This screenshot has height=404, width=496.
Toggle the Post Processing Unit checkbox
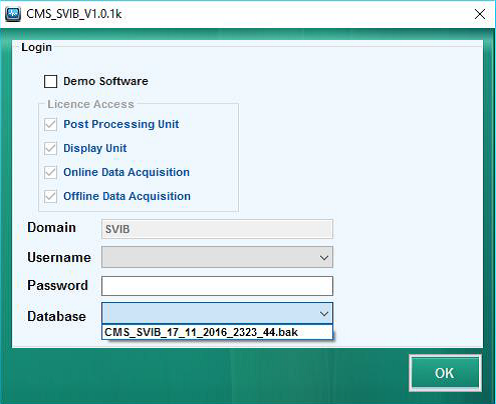pos(50,125)
